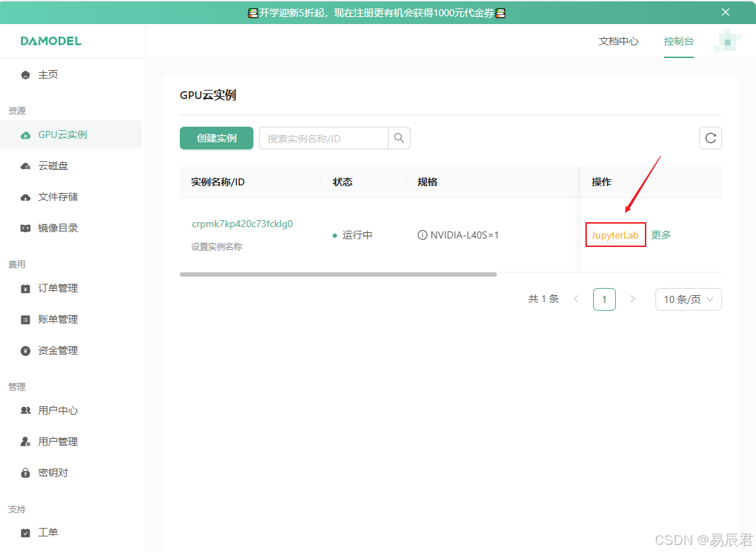Select page 1 in pagination
Screen dimensions: 756x552
pos(604,299)
